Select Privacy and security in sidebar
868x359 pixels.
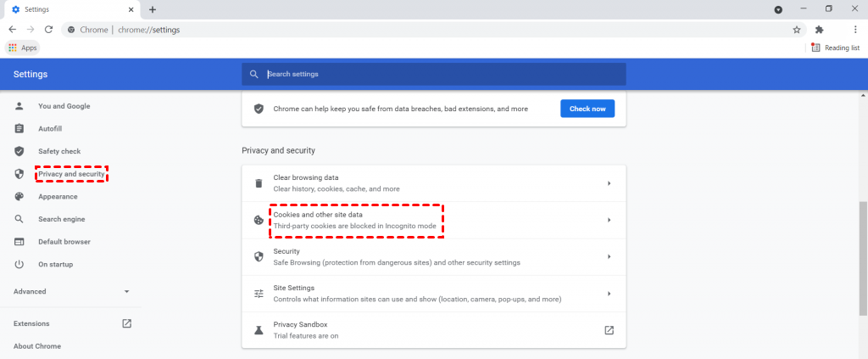pyautogui.click(x=71, y=174)
